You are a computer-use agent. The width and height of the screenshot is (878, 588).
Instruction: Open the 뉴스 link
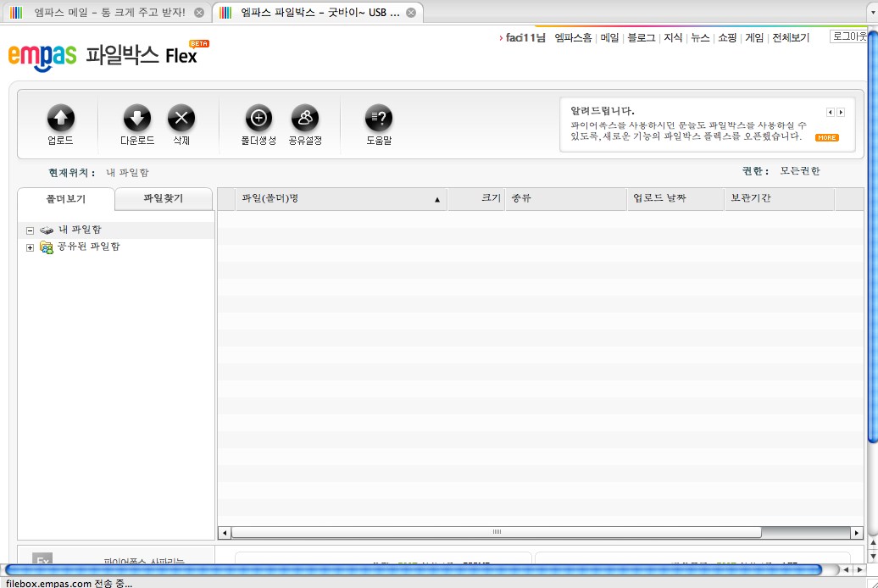click(700, 37)
